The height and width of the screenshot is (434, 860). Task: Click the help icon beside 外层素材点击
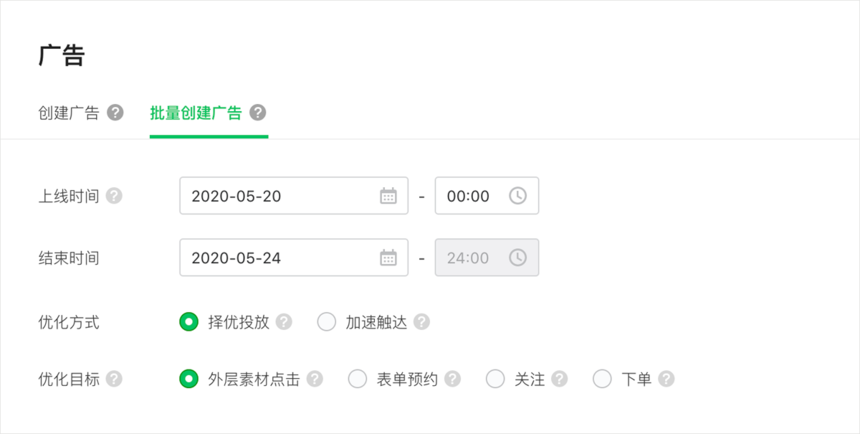315,379
